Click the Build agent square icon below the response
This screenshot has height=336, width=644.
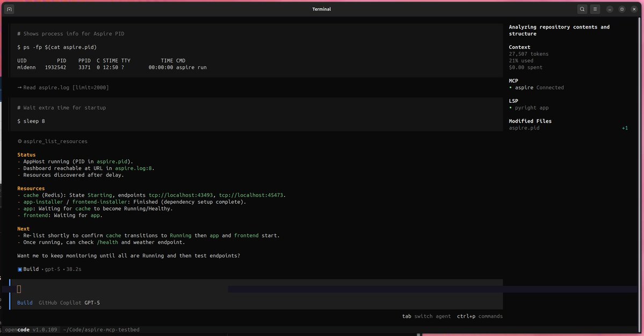point(19,269)
